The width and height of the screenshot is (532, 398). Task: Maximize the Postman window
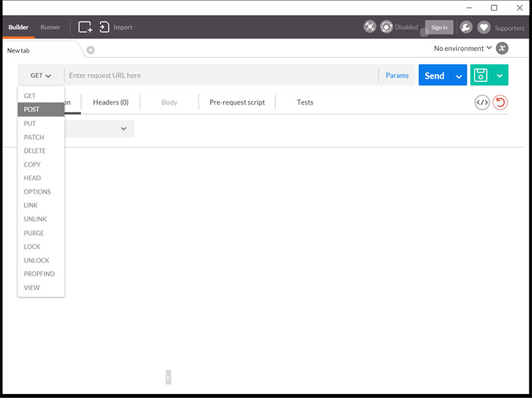pos(494,7)
